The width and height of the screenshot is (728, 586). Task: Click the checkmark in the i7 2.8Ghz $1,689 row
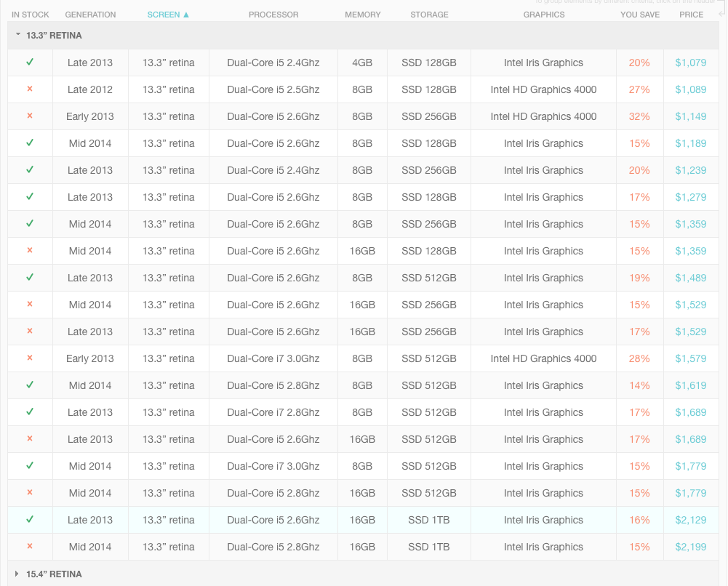click(30, 412)
